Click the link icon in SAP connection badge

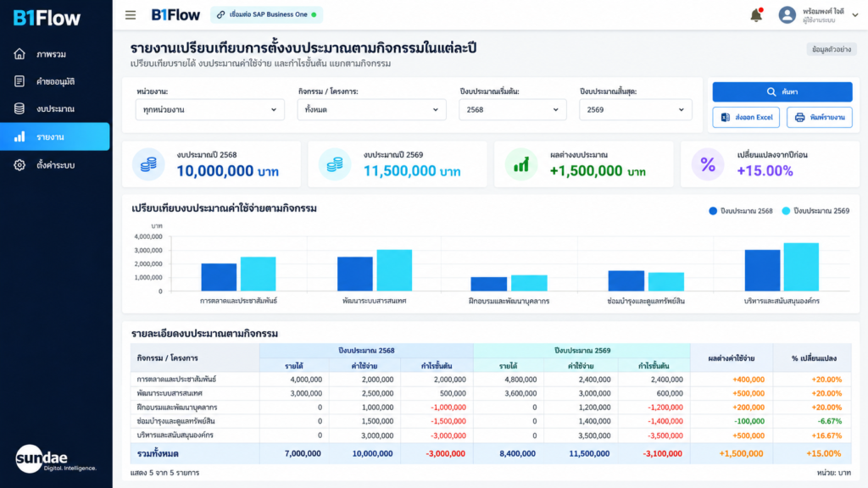tap(220, 14)
